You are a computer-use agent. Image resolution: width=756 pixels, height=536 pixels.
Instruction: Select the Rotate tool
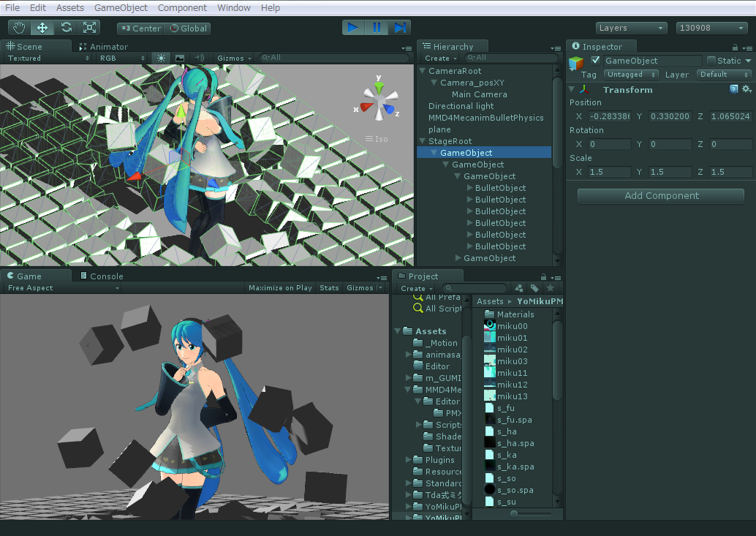pos(66,28)
